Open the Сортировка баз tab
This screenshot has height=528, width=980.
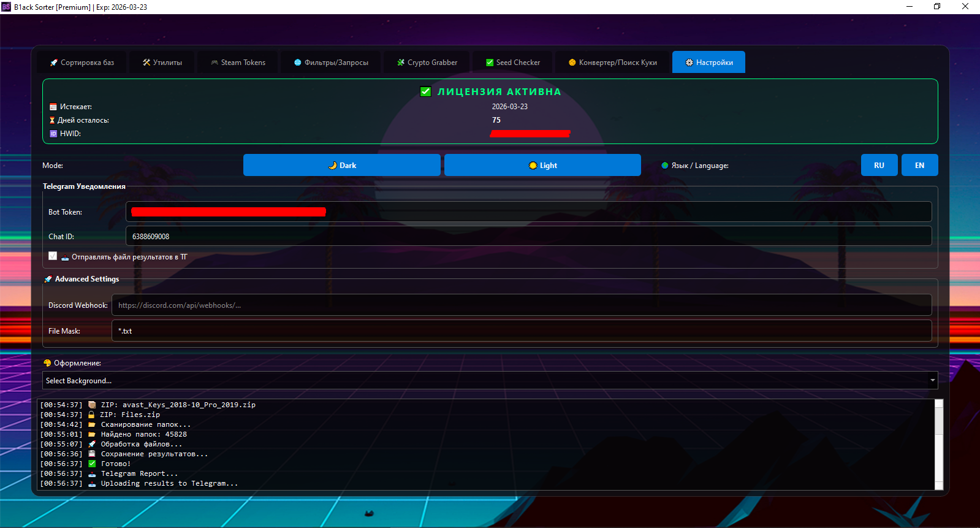click(82, 63)
